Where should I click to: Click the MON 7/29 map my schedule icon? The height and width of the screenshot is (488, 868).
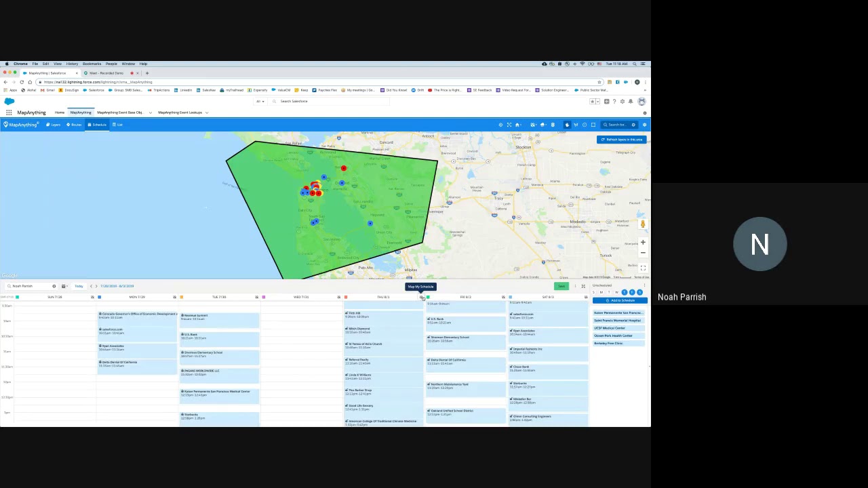pyautogui.click(x=174, y=297)
